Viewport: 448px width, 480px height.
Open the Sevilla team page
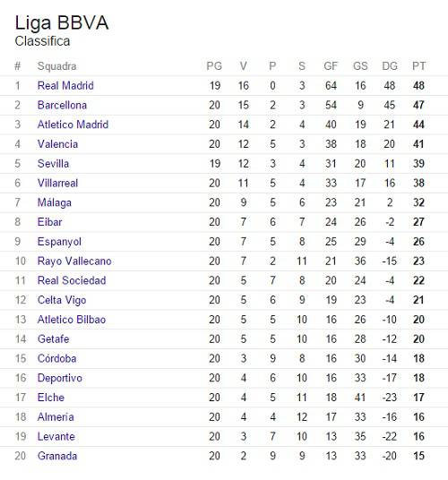pyautogui.click(x=53, y=164)
